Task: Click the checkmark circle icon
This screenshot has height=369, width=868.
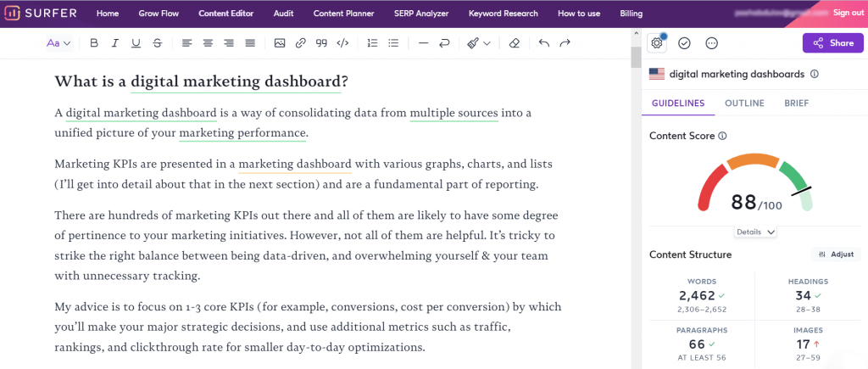Action: click(x=684, y=43)
